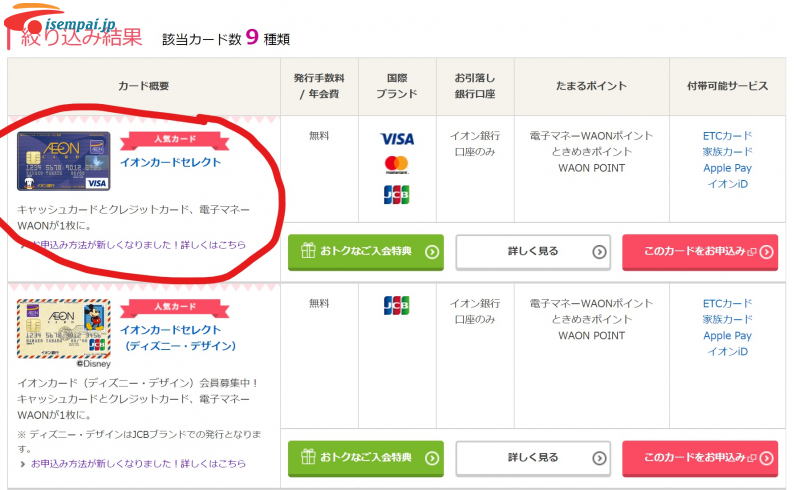Click the JCB logo in AEON Card Select row
The height and width of the screenshot is (490, 800).
(396, 194)
